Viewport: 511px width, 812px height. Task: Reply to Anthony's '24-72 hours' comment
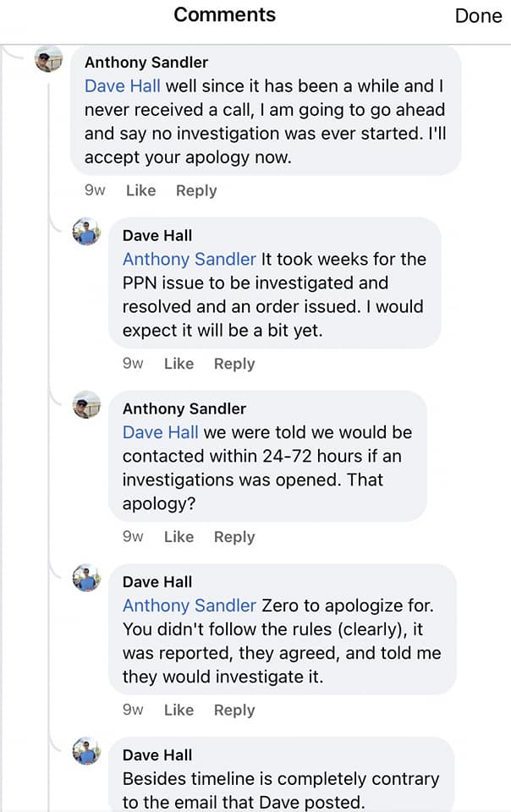pos(234,536)
